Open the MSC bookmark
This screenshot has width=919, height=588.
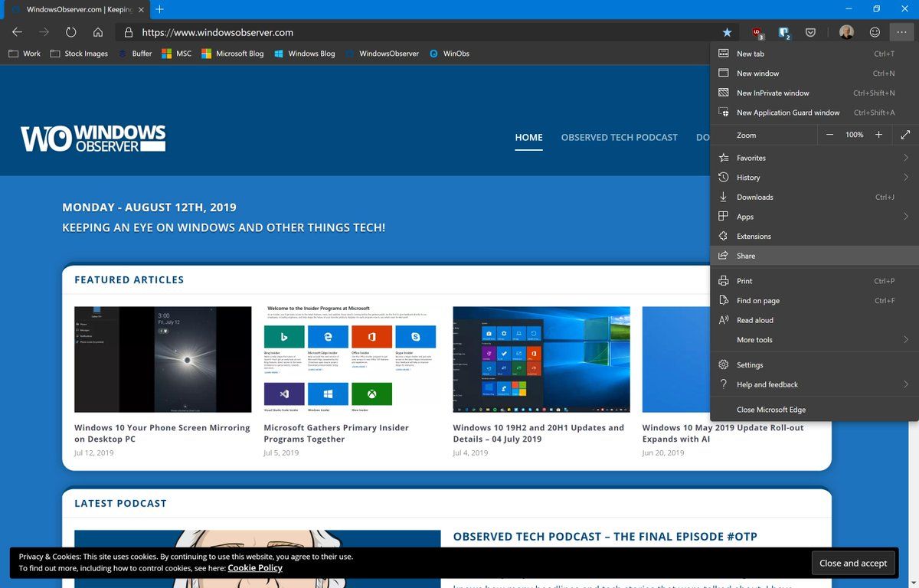(176, 54)
